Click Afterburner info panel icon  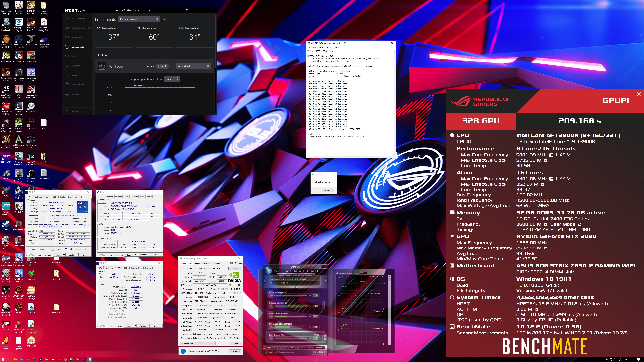[326, 281]
